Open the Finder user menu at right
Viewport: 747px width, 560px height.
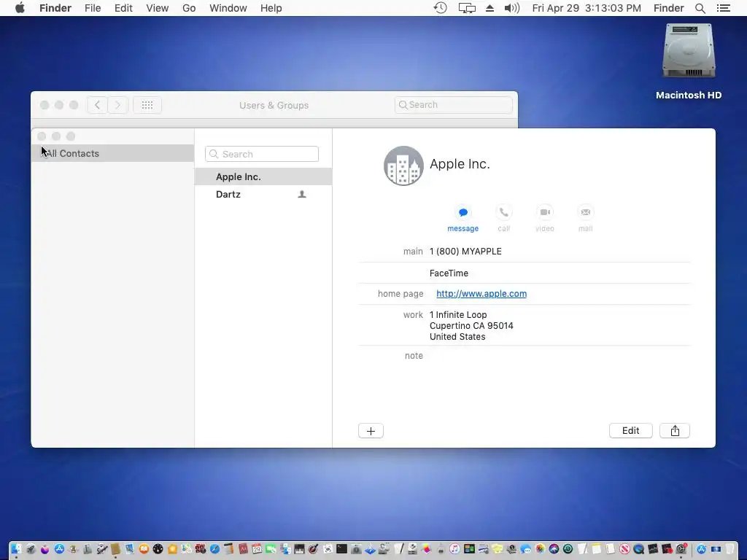point(668,8)
